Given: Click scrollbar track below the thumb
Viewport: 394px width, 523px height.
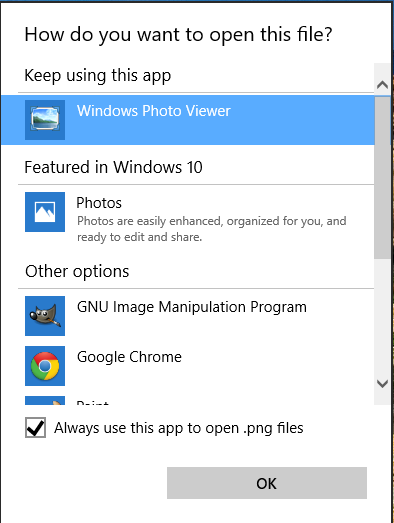Looking at the screenshot, I should click(382, 317).
